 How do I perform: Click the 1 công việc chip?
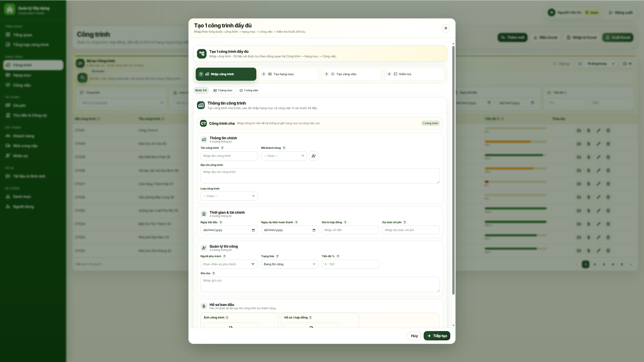[249, 90]
